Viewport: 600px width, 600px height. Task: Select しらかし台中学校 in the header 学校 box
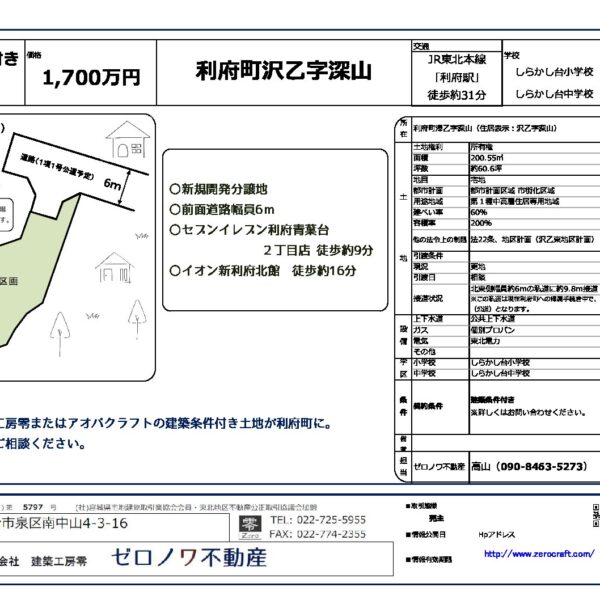[554, 94]
